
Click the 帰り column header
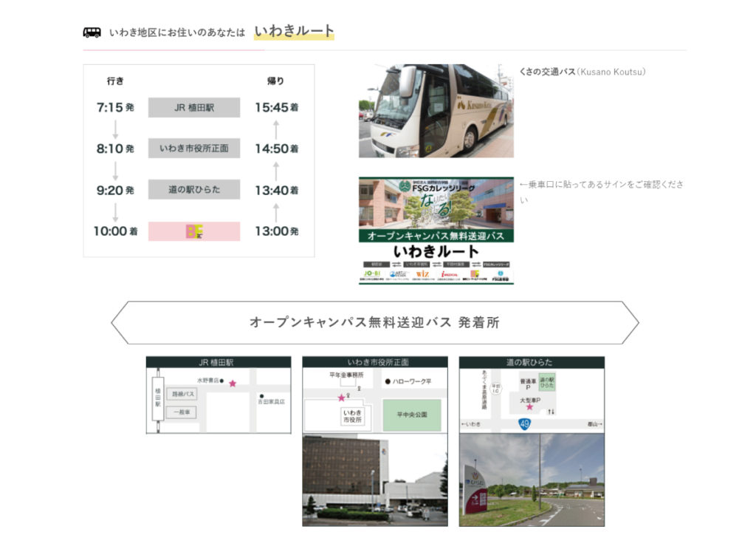[x=276, y=81]
